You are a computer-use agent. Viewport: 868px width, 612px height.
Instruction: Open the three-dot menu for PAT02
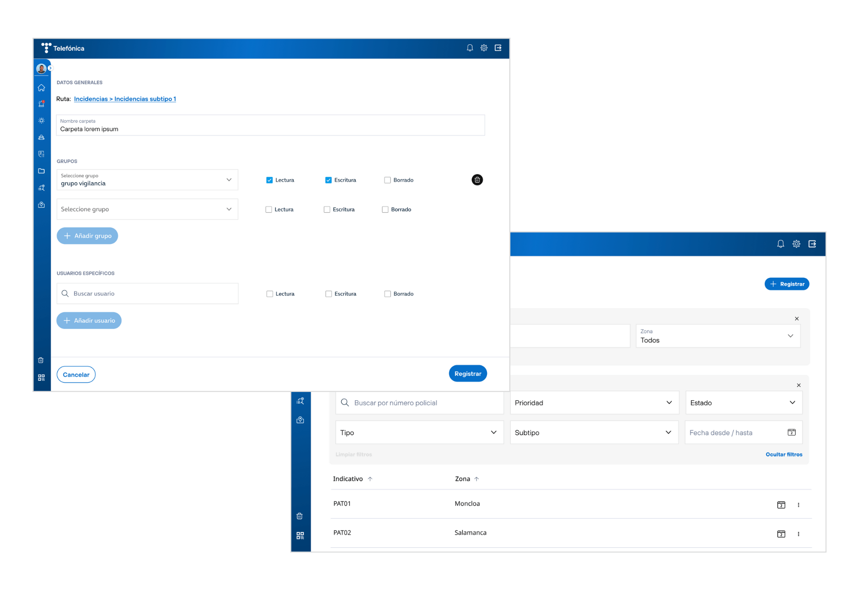[x=798, y=534]
